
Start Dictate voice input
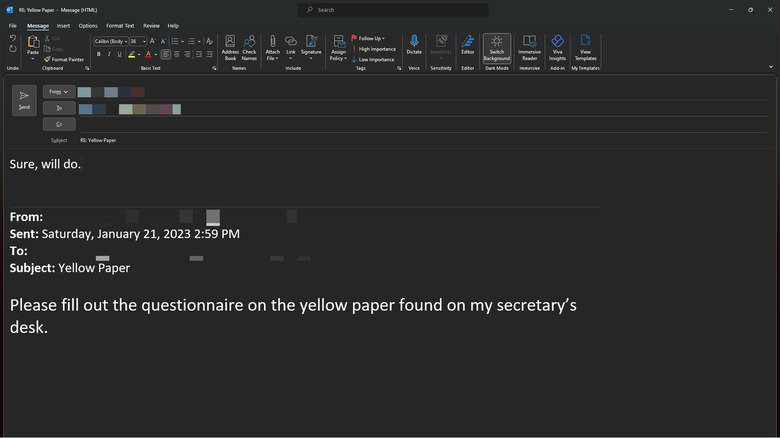pyautogui.click(x=414, y=46)
